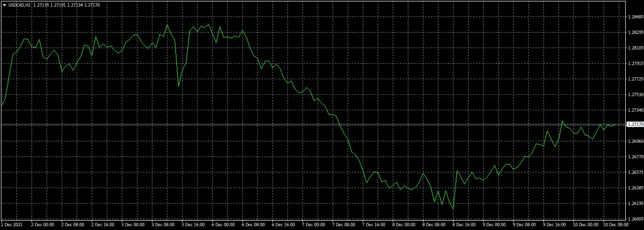This screenshot has width=644, height=230.
Task: Click the 7 Dec 08:00 time label
Action: pyautogui.click(x=343, y=225)
